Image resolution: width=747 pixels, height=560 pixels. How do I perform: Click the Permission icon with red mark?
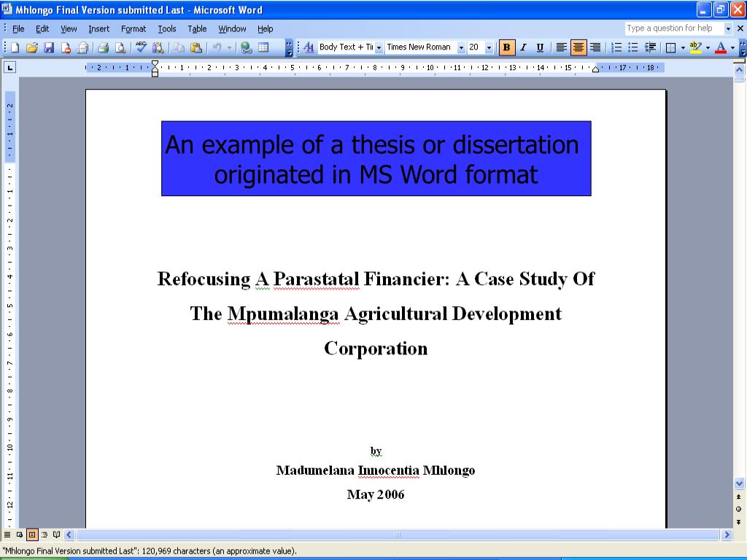coord(66,47)
